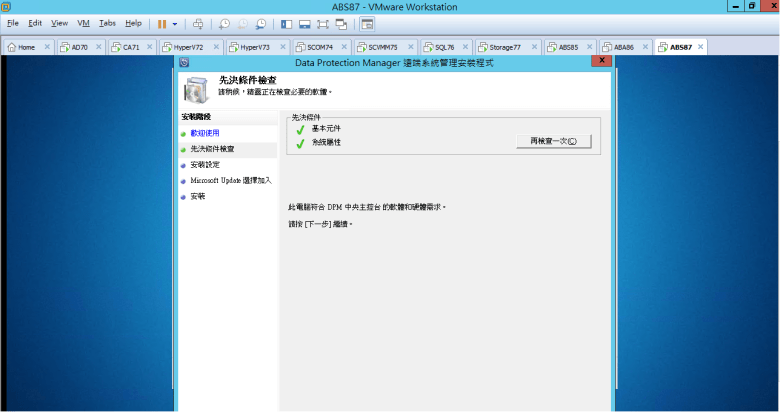Click Send Ctrl+Alt+Del toolbar icon
The image size is (780, 412).
(198, 23)
